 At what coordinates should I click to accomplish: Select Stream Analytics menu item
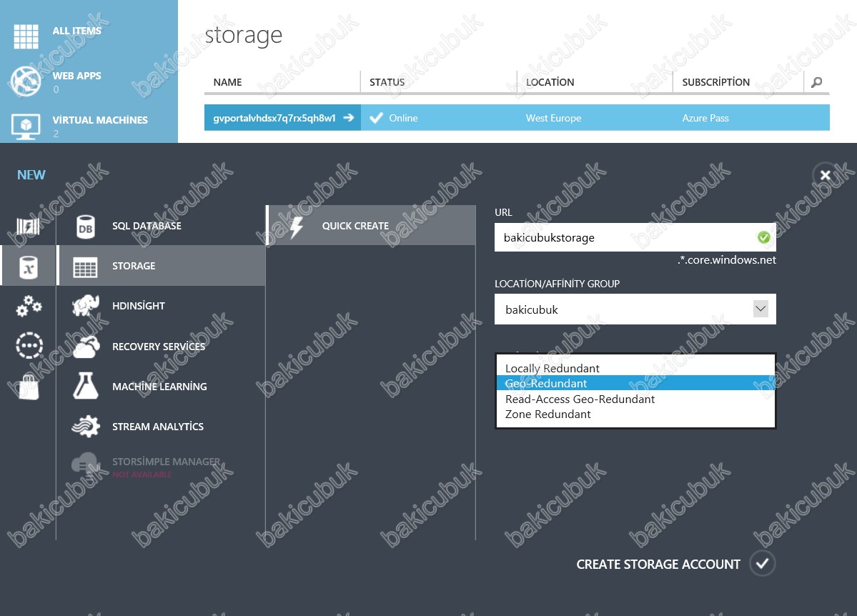[162, 427]
